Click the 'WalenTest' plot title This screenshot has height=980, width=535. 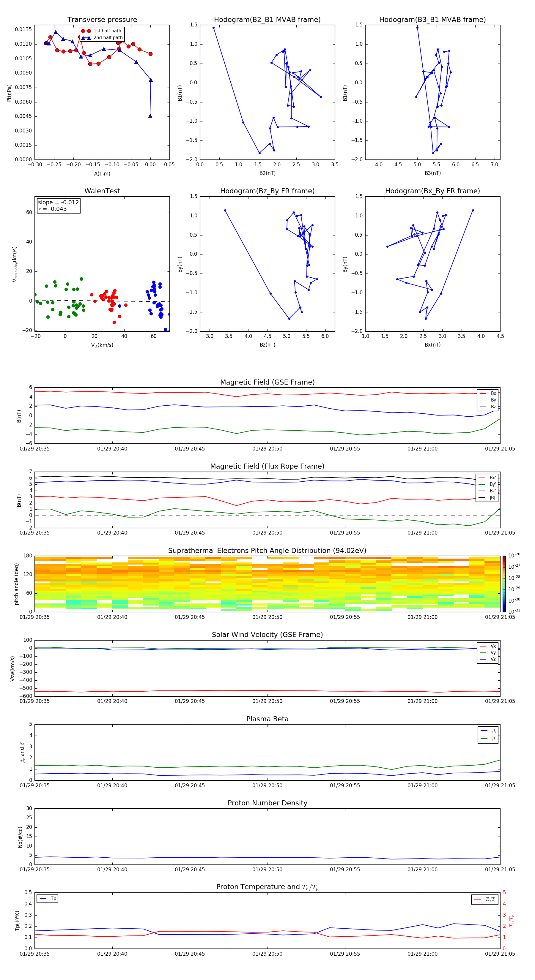tap(102, 191)
